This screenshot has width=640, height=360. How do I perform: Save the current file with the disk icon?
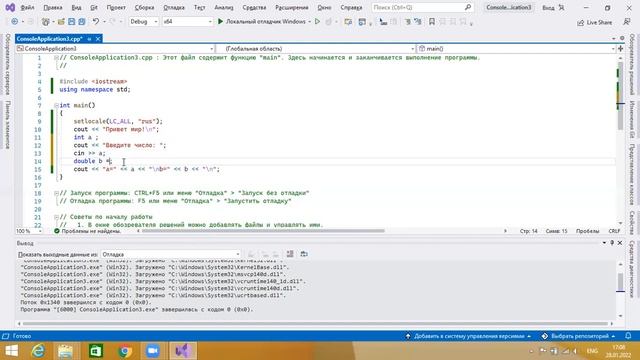point(71,22)
